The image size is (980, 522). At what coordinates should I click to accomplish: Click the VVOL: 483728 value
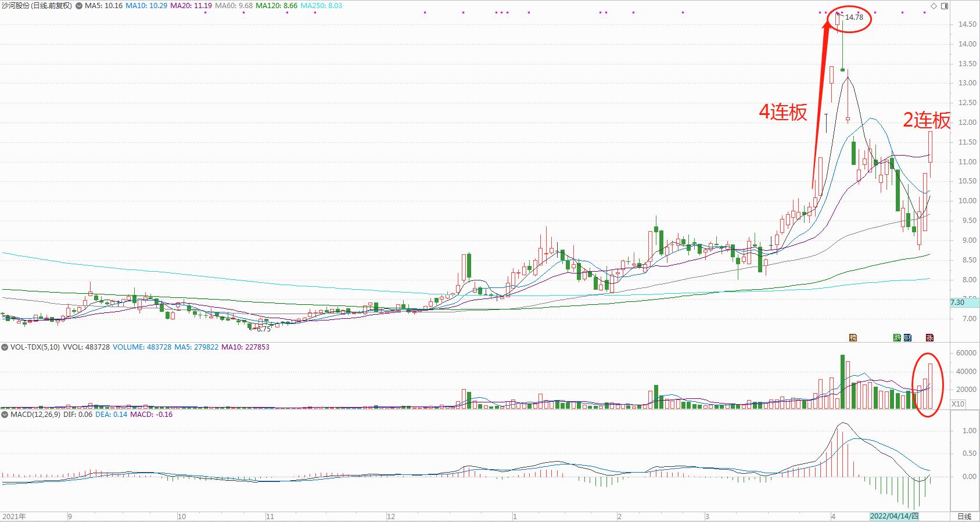pos(86,347)
